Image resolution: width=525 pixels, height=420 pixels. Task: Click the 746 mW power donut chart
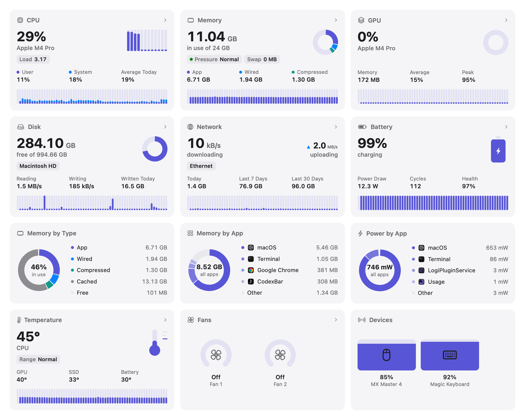(380, 270)
